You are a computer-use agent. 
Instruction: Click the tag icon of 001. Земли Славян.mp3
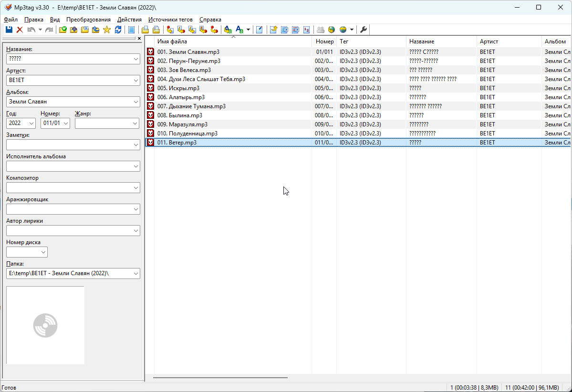(x=150, y=52)
